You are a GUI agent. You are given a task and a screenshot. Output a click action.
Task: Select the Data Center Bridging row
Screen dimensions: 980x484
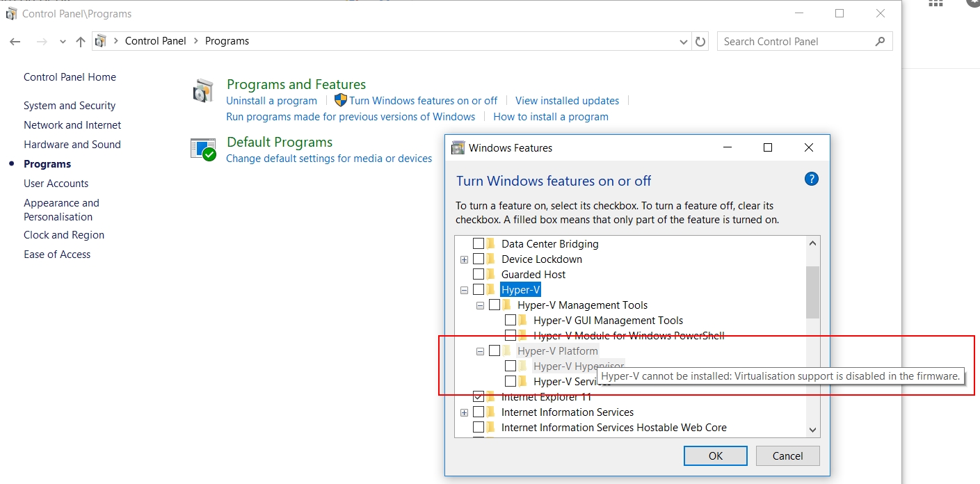tap(549, 243)
